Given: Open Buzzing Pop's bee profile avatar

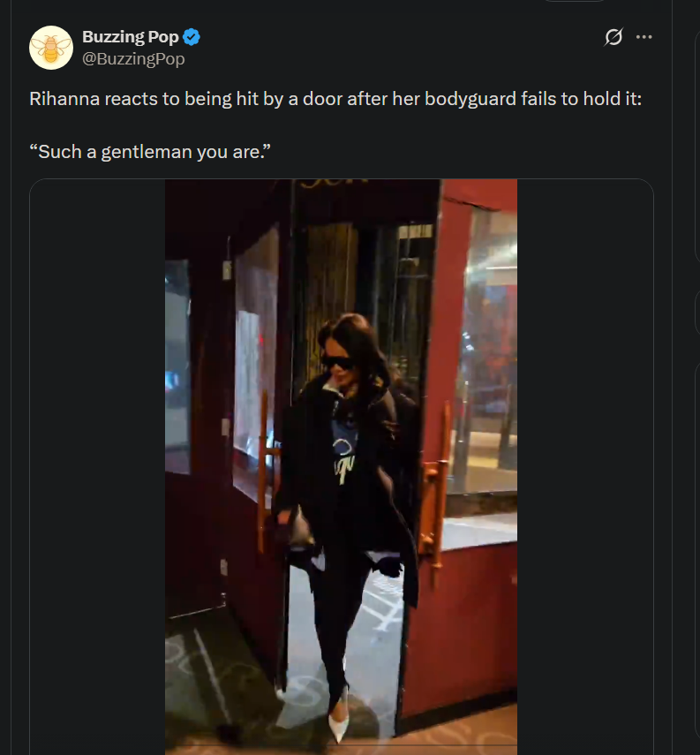Looking at the screenshot, I should 51,48.
